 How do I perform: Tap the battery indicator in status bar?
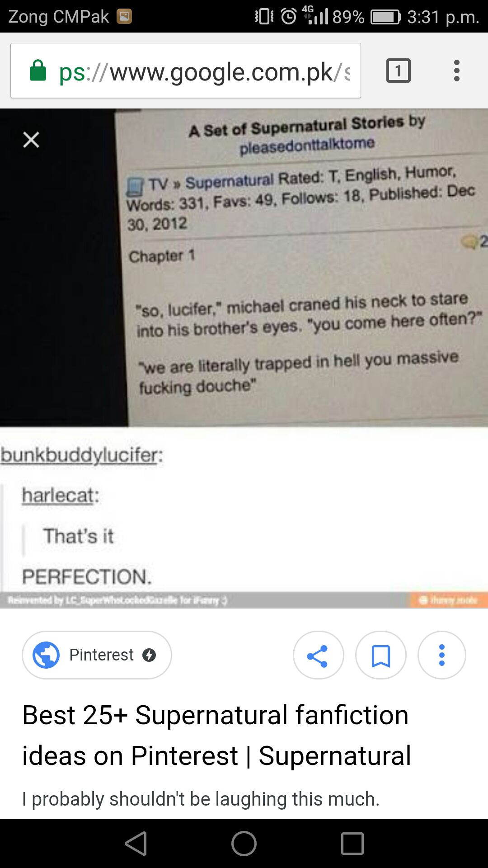tap(385, 17)
